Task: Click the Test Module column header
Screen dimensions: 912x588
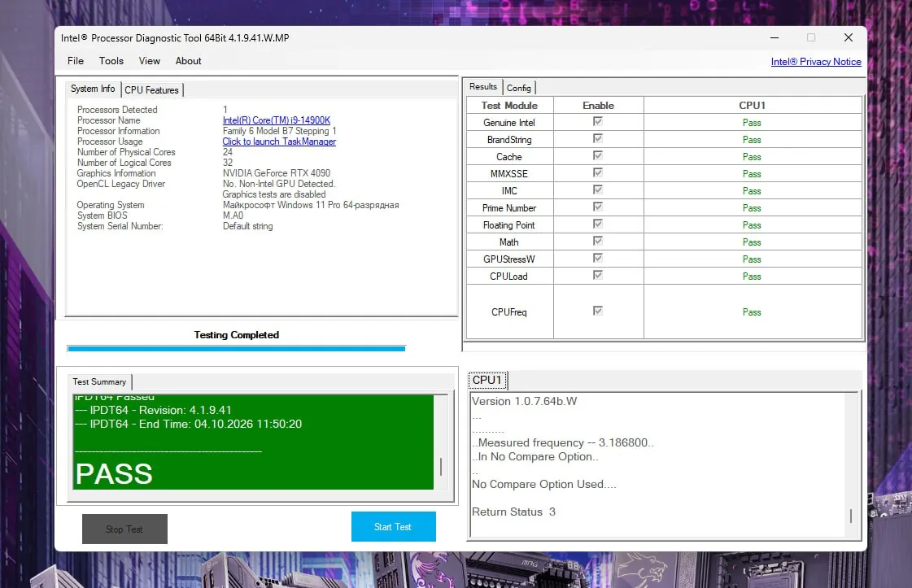Action: click(509, 105)
